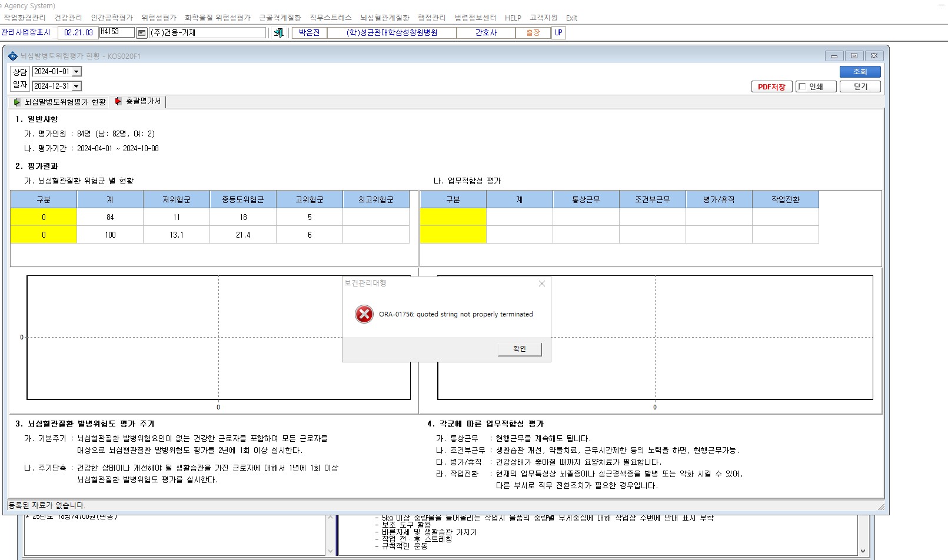The image size is (948, 560).
Task: Open the end date 2024-12-31 dropdown
Action: coord(76,86)
